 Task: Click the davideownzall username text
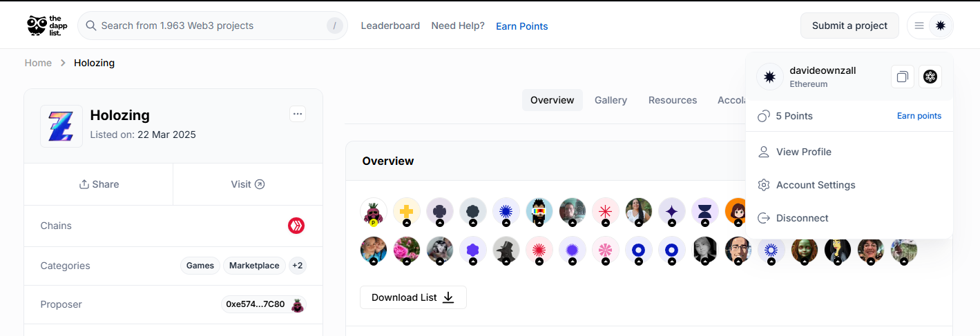823,70
